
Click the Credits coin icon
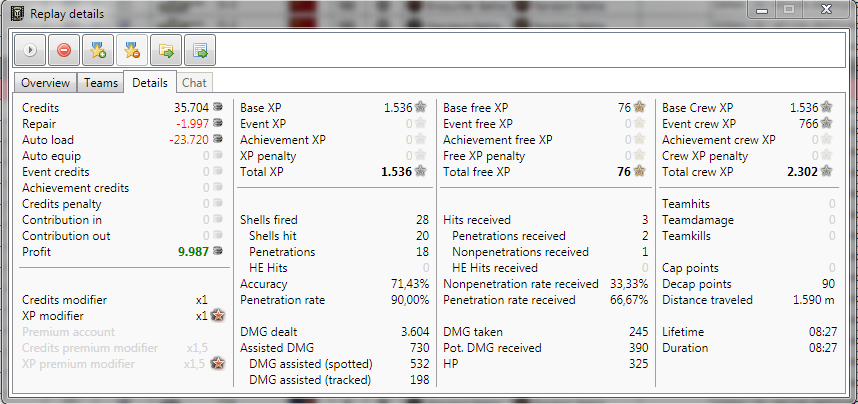[x=218, y=108]
